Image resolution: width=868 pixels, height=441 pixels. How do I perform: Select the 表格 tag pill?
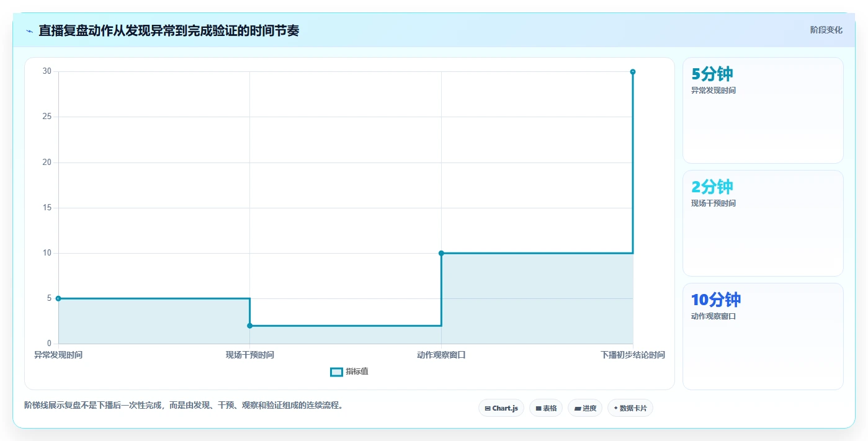(546, 408)
